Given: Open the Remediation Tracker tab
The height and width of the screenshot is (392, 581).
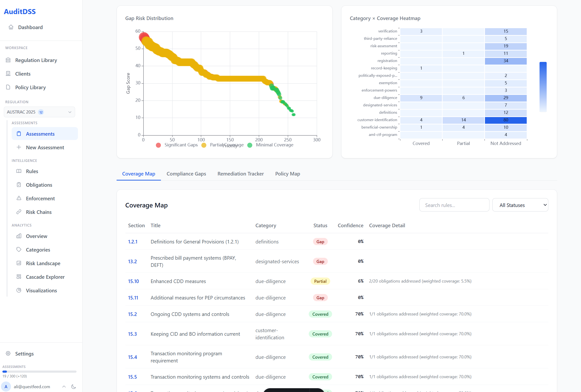Looking at the screenshot, I should [240, 174].
